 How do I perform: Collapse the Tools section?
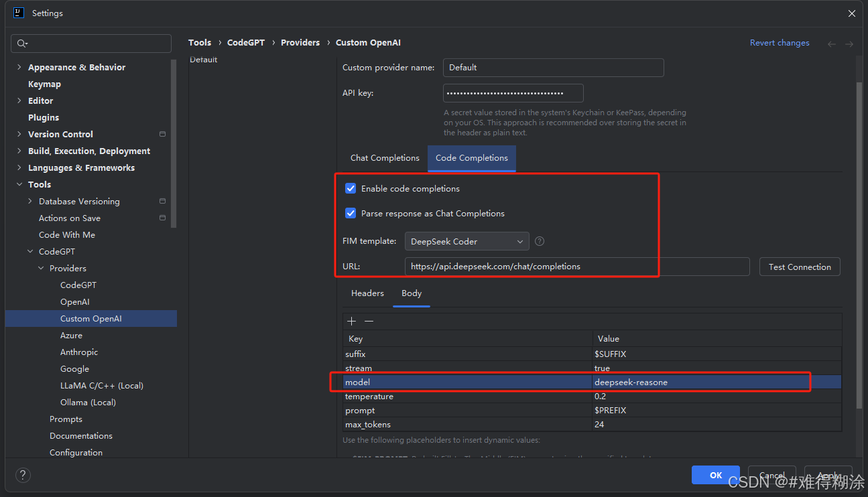[19, 184]
